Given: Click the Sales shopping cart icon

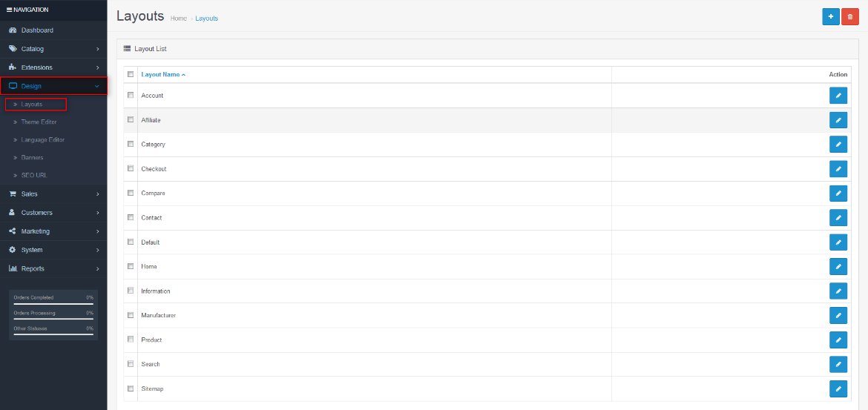Looking at the screenshot, I should (x=13, y=194).
